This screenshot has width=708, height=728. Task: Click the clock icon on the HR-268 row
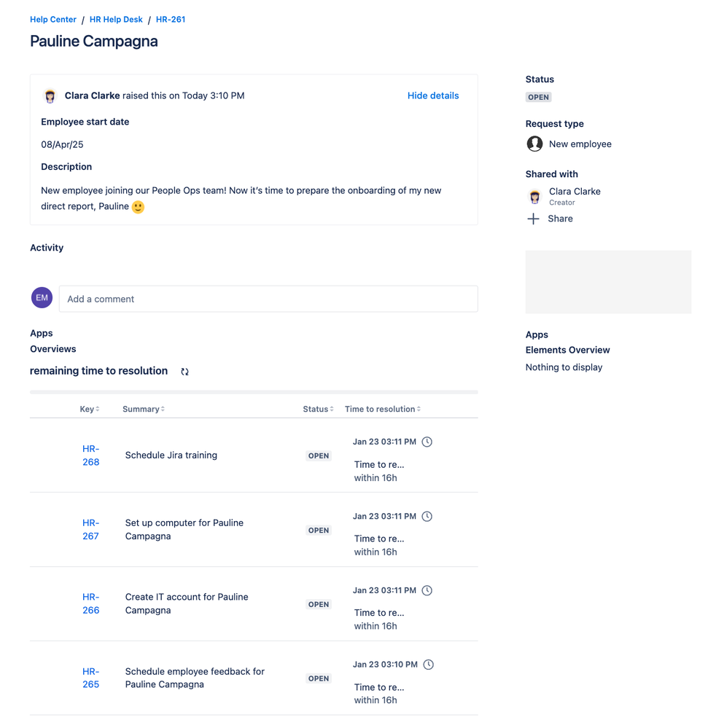pyautogui.click(x=427, y=442)
